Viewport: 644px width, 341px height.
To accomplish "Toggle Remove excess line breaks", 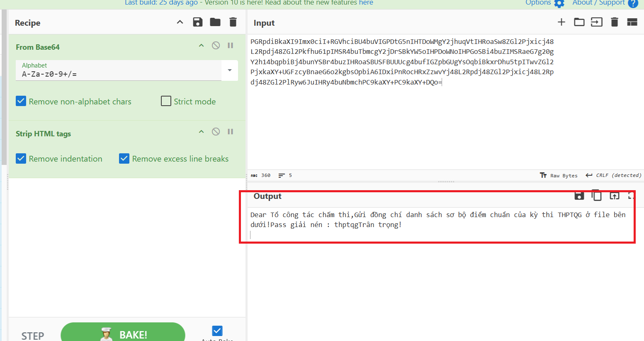I will tap(124, 159).
